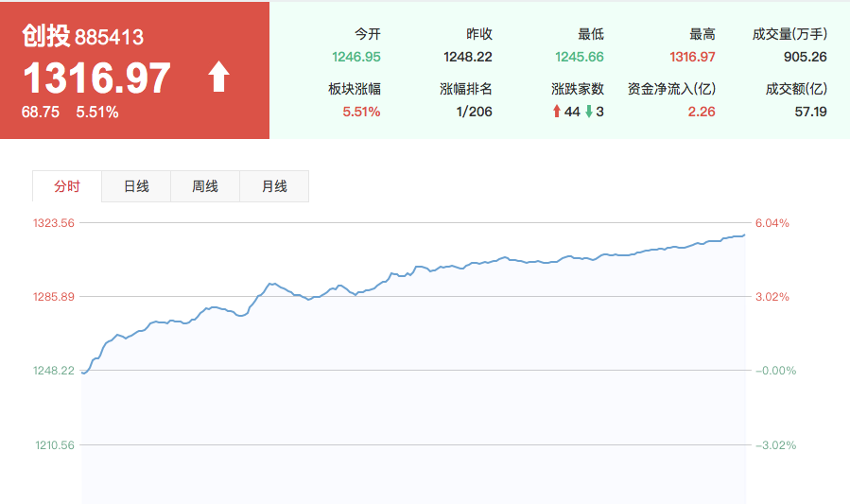Click the point change 68.75
This screenshot has width=850, height=504.
point(40,113)
